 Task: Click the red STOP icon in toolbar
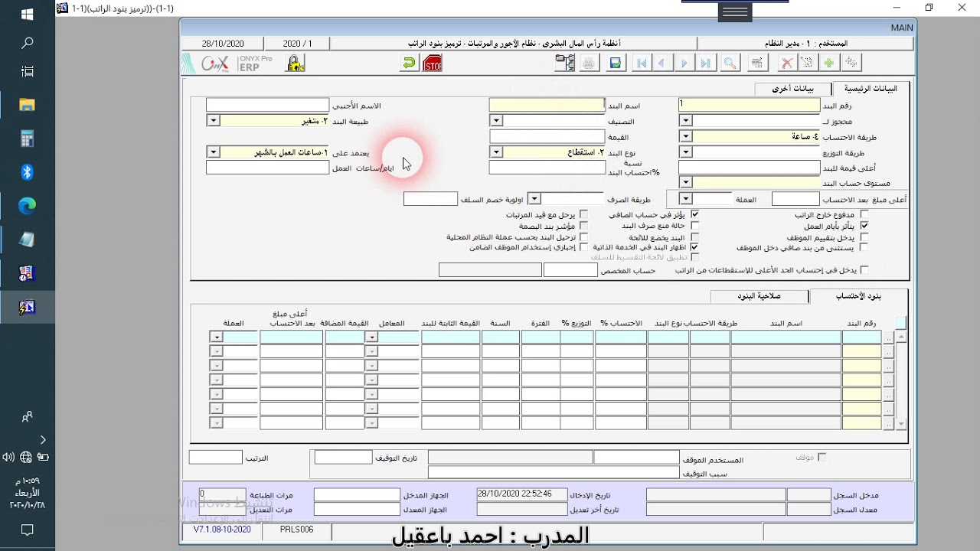[x=433, y=64]
